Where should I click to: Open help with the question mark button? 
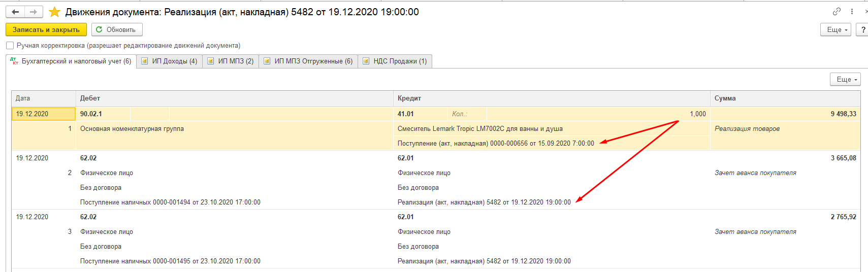(862, 30)
